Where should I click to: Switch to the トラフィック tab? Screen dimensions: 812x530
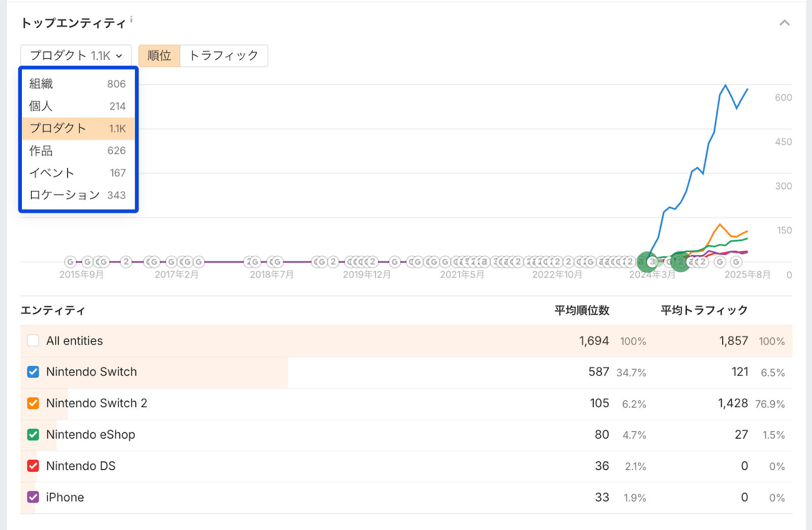[224, 55]
